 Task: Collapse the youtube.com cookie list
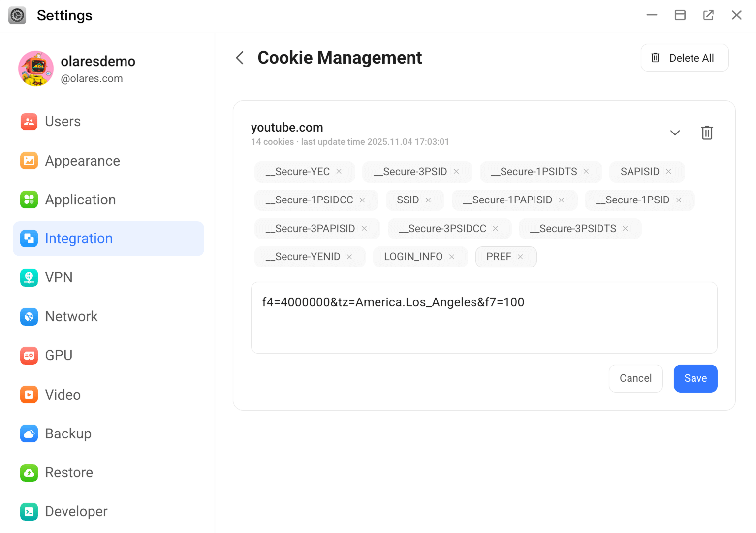point(675,133)
